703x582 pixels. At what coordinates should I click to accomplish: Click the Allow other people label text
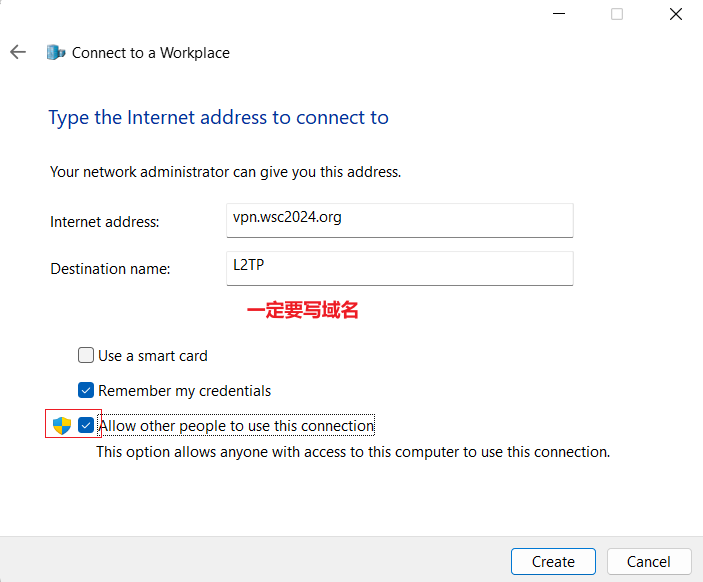coord(236,426)
